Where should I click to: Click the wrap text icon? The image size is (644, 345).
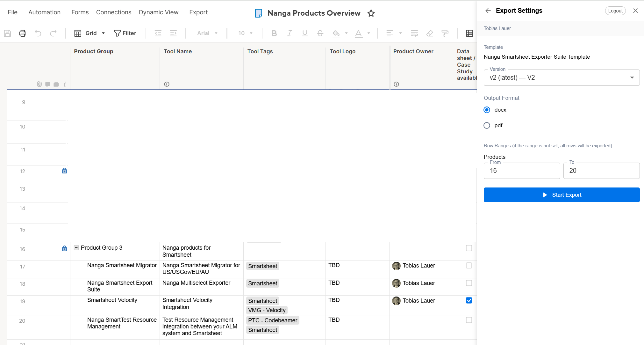(414, 33)
